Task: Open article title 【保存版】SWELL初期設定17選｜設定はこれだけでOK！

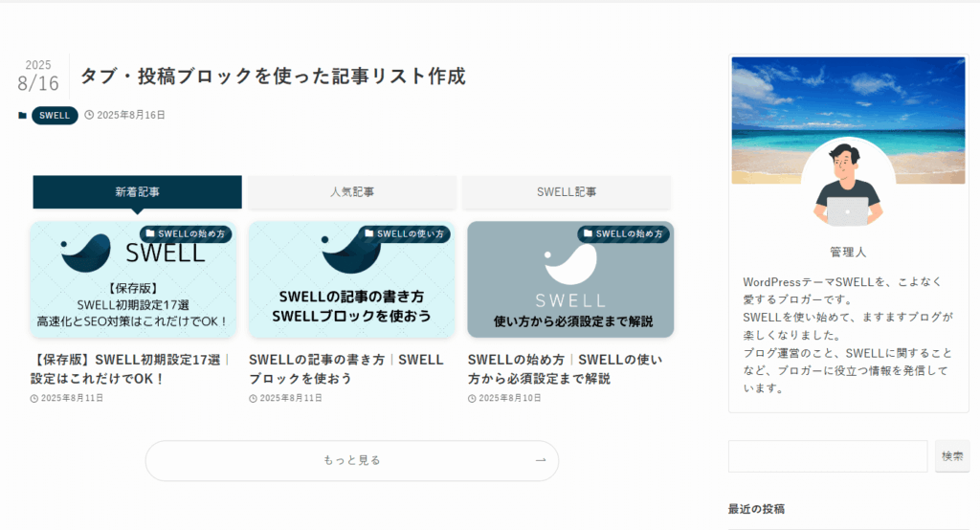Action: tap(130, 368)
